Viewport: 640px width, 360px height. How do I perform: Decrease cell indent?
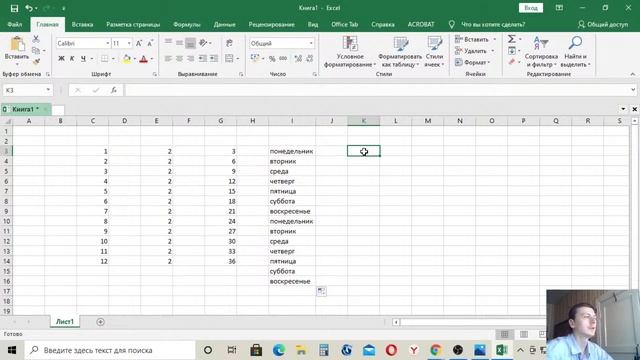click(x=202, y=59)
